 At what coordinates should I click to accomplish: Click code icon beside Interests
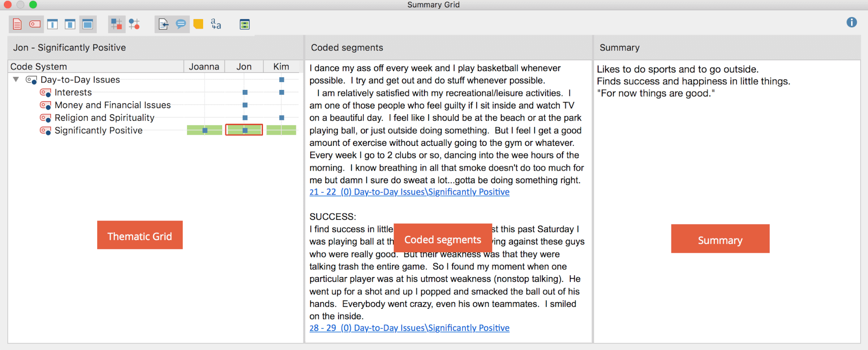pyautogui.click(x=45, y=92)
